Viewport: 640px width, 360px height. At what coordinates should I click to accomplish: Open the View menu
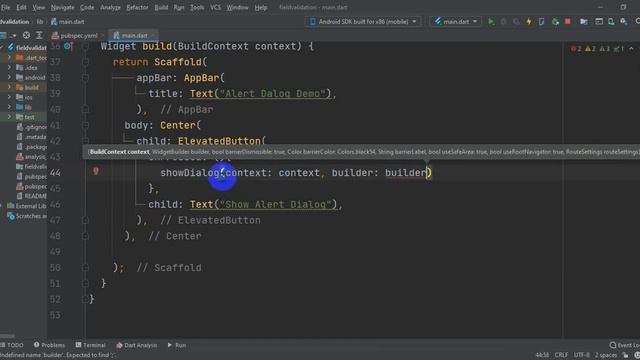39,7
